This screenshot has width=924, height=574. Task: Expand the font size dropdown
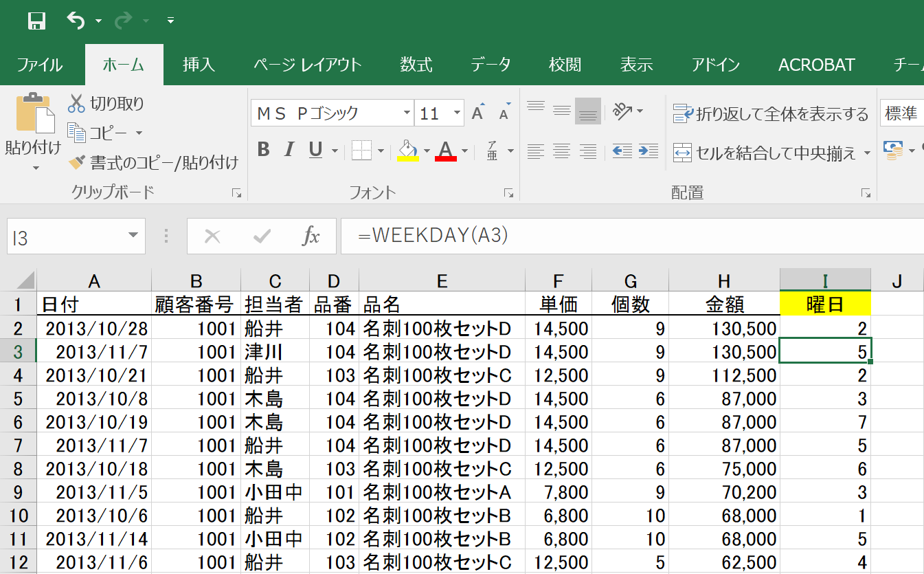[458, 113]
